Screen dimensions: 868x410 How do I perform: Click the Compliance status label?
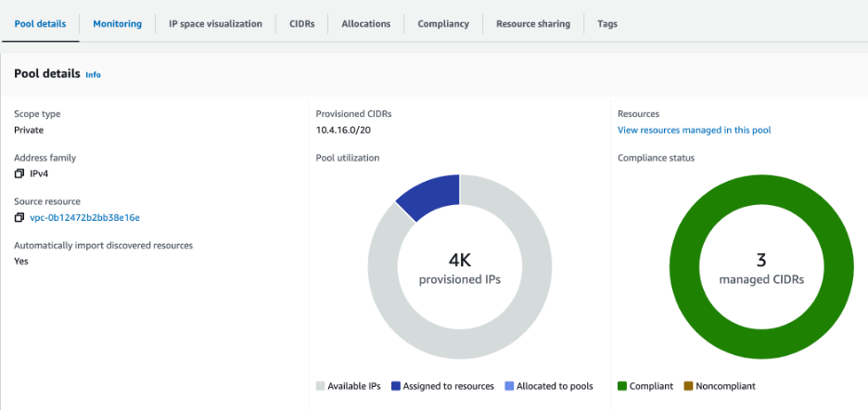(x=656, y=158)
